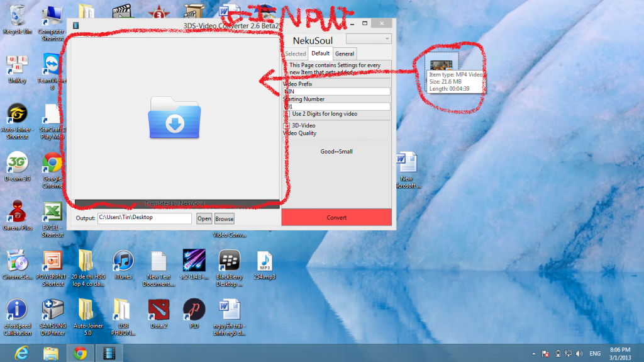
Task: Open File Explorer from the taskbar
Action: (x=51, y=353)
